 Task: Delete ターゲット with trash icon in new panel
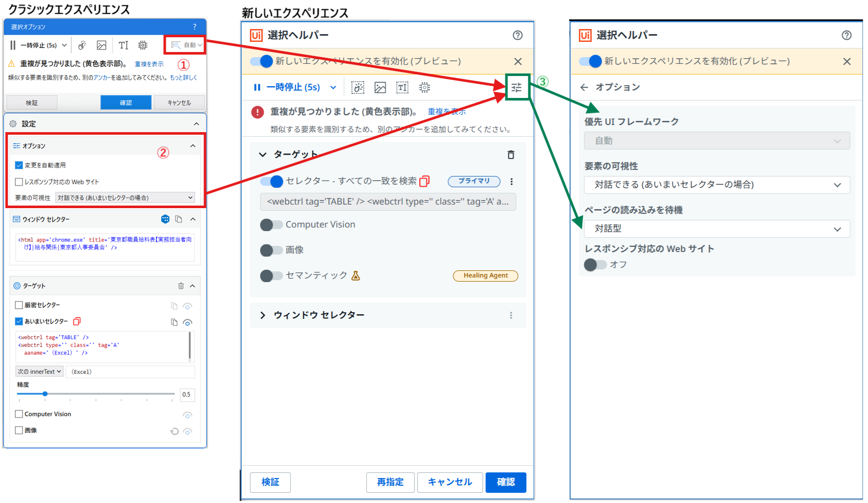point(511,155)
